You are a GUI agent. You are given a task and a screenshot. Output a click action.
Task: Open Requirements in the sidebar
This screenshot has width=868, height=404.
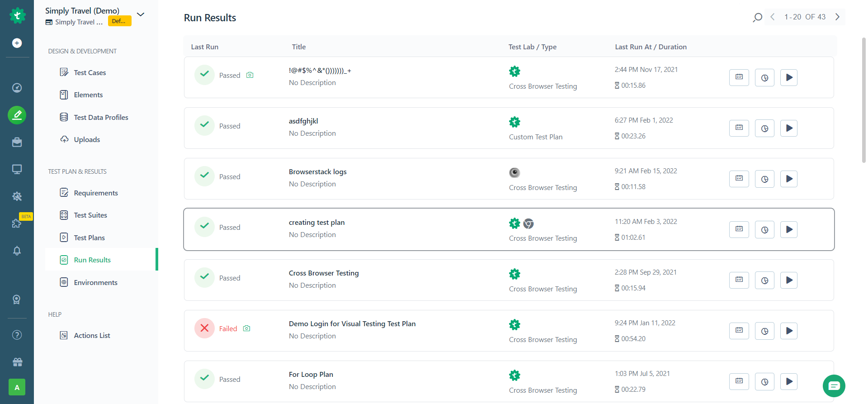pos(96,193)
